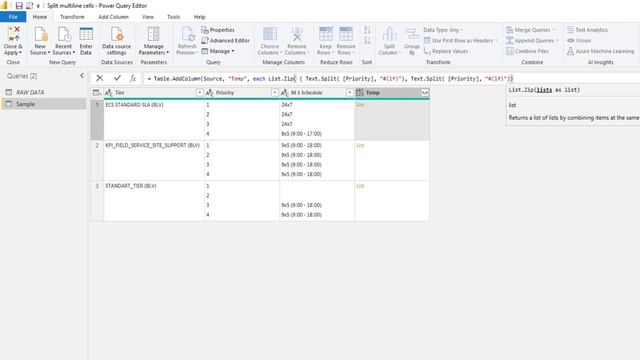
Task: Switch to the Transform tab
Action: pyautogui.click(x=72, y=17)
